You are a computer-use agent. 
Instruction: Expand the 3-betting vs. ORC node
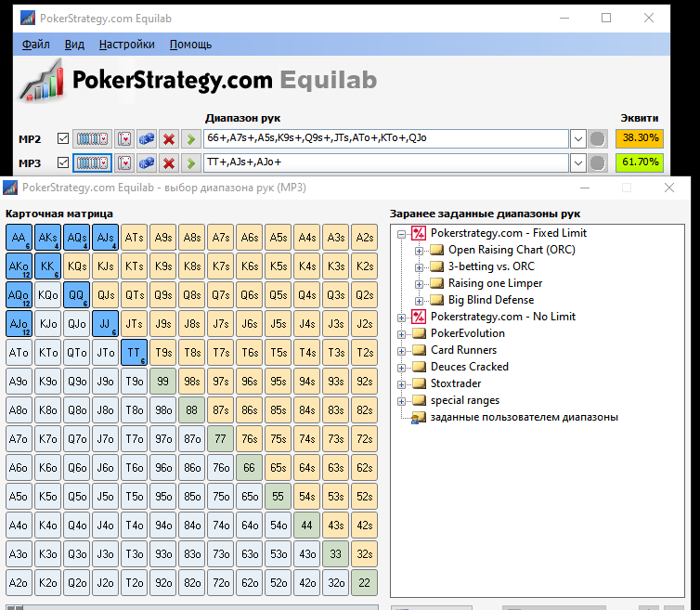point(419,267)
